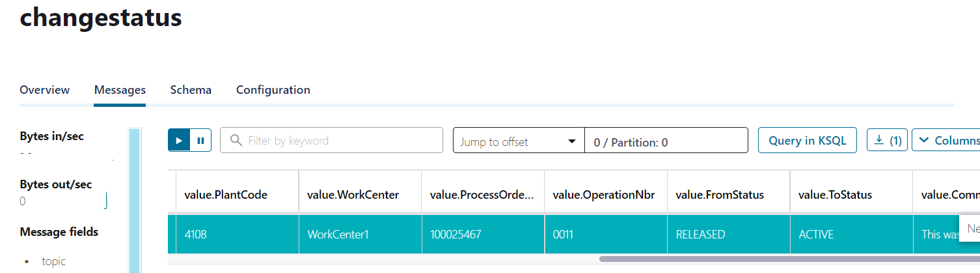Click the changestatus topic title
Screen dimensions: 980x273
[x=101, y=16]
